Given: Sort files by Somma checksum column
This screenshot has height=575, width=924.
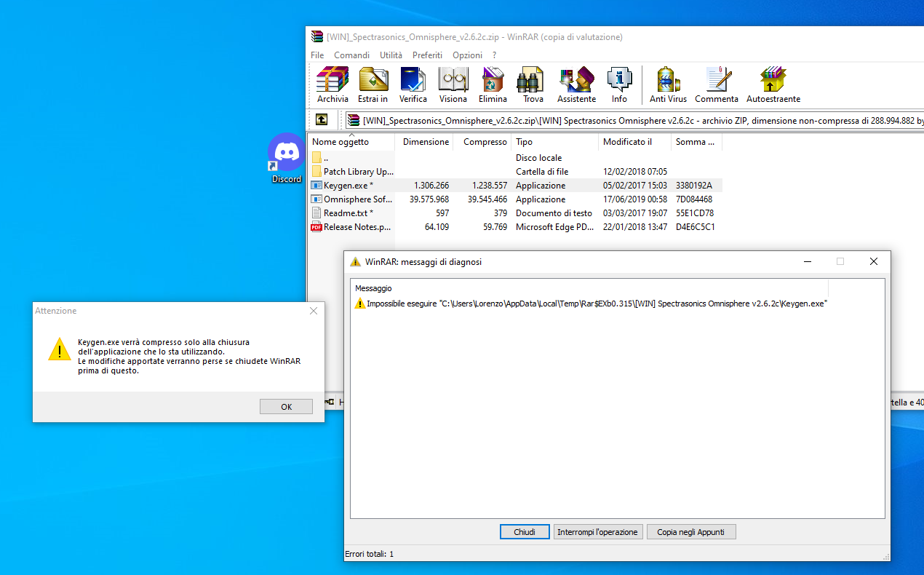Looking at the screenshot, I should pos(697,142).
